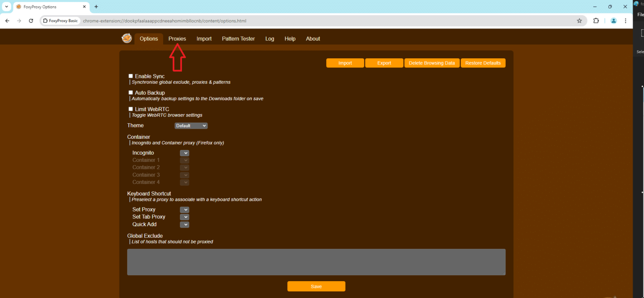
Task: Reload the page
Action: tap(31, 21)
